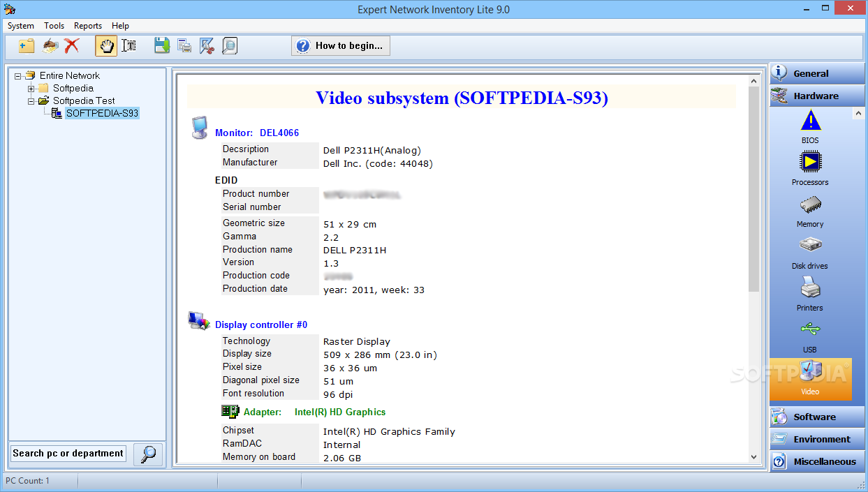The image size is (868, 492).
Task: Click the value Dell Inc. (code: 44048)
Action: click(378, 163)
